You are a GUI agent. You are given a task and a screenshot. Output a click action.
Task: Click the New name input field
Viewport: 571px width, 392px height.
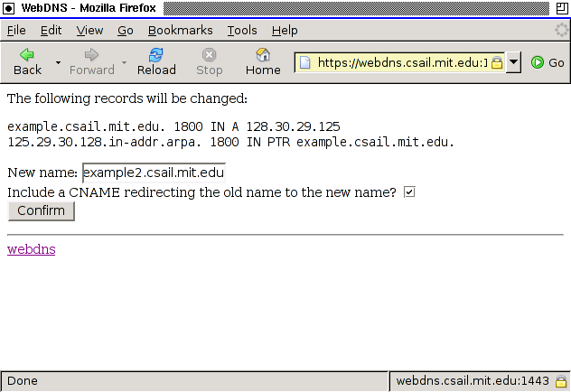point(154,173)
